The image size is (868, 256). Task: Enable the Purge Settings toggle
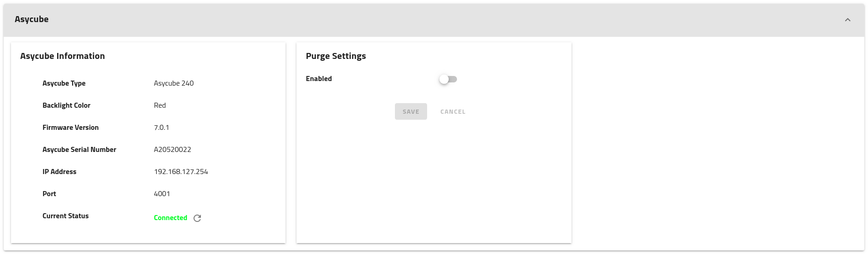click(448, 79)
